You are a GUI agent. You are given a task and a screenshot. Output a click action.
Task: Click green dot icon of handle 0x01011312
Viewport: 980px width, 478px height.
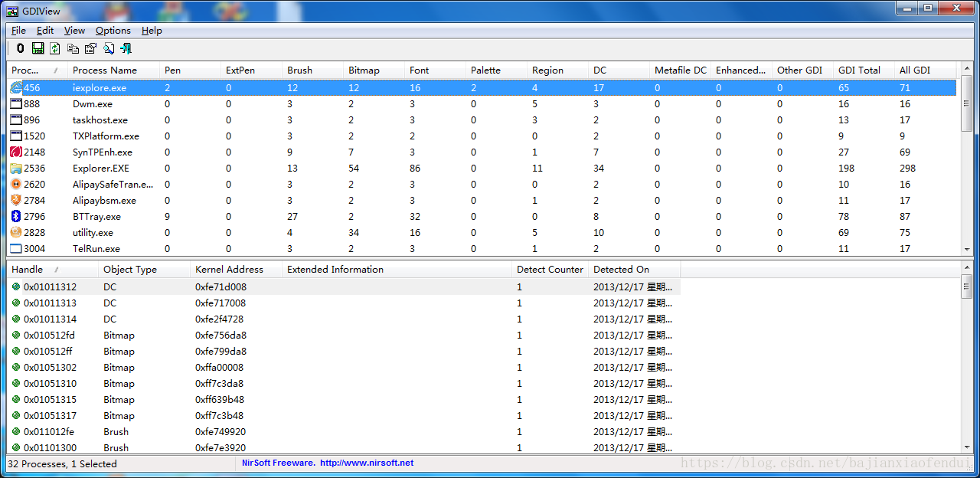(16, 286)
